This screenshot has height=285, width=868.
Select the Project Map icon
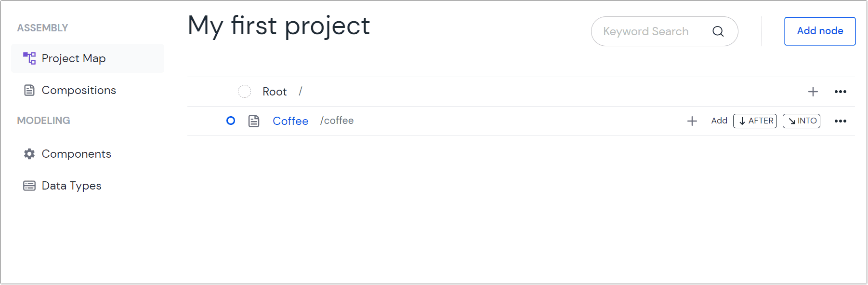[29, 58]
